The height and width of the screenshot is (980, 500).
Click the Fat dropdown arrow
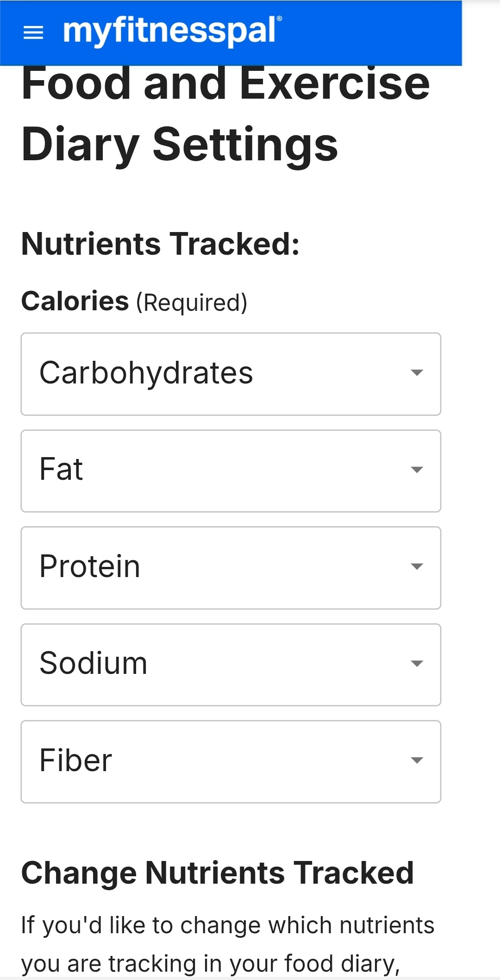[417, 470]
